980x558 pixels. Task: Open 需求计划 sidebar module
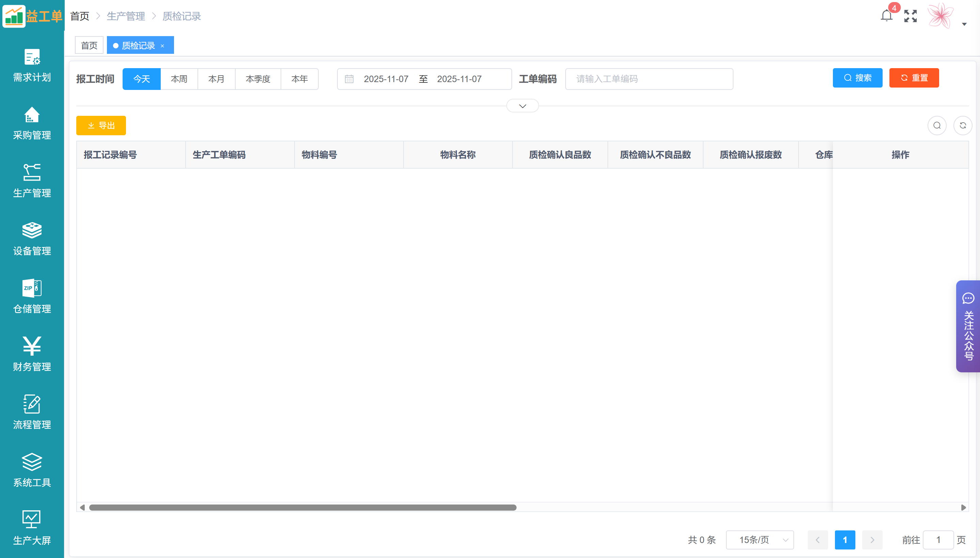(x=32, y=65)
